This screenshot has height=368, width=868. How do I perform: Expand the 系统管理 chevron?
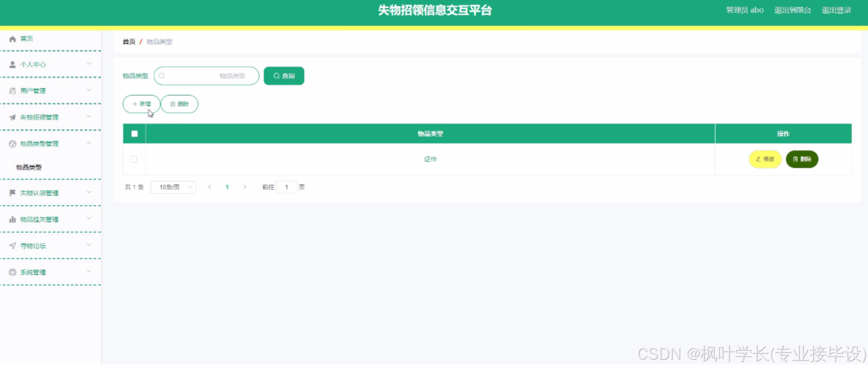click(x=89, y=271)
